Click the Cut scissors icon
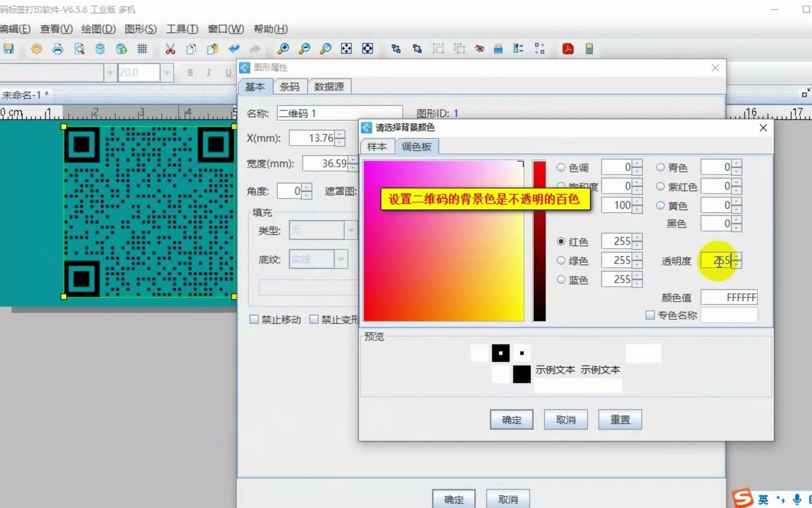 [x=170, y=48]
